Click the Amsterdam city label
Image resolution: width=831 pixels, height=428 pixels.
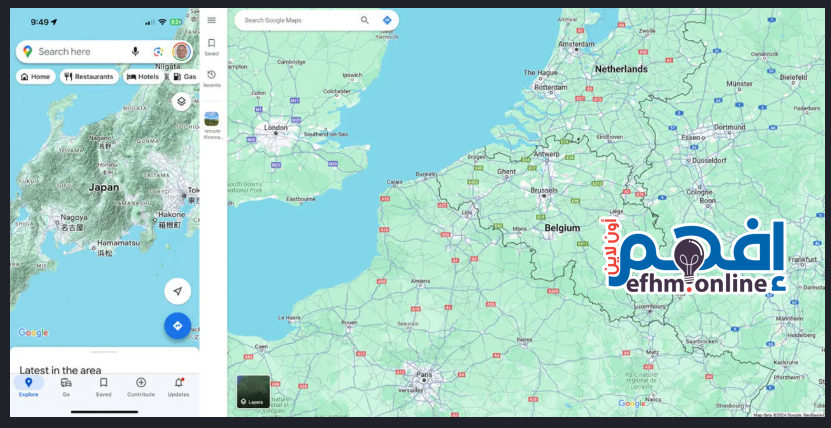coord(574,43)
